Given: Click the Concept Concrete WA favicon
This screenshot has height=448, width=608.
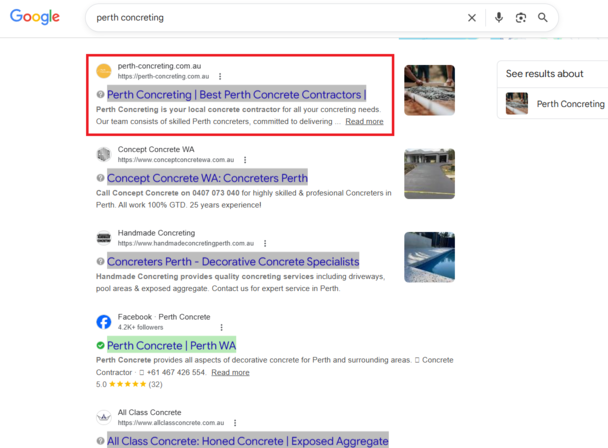Looking at the screenshot, I should 104,154.
